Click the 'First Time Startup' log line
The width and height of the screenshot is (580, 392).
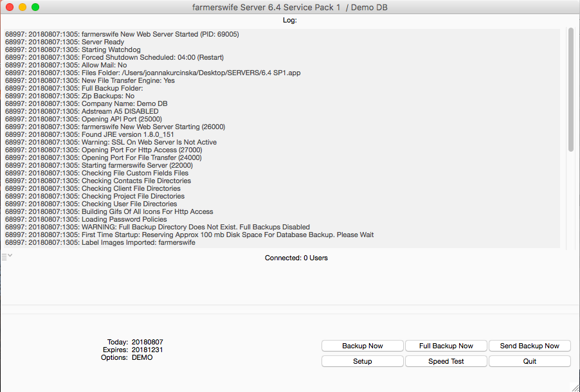point(190,235)
